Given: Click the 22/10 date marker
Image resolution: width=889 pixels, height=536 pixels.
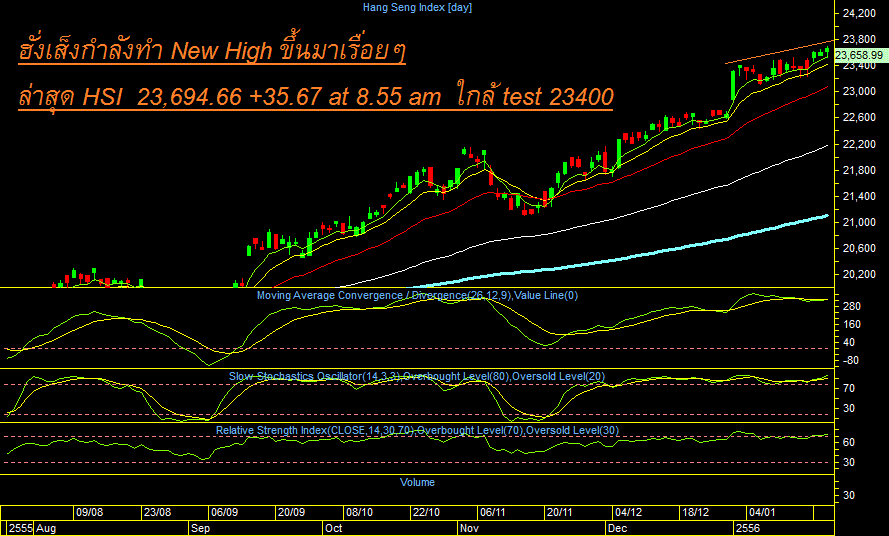Looking at the screenshot, I should 426,512.
